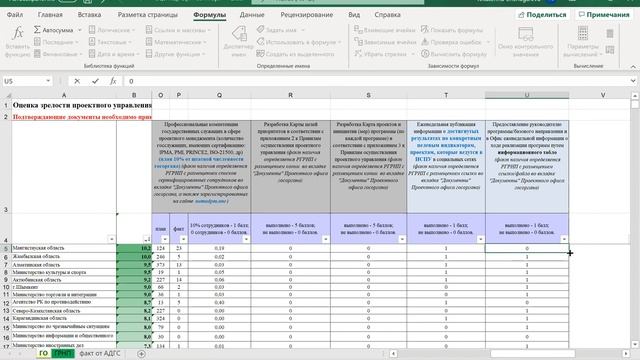Expand the formula bar
The height and width of the screenshot is (360, 640).
click(633, 81)
